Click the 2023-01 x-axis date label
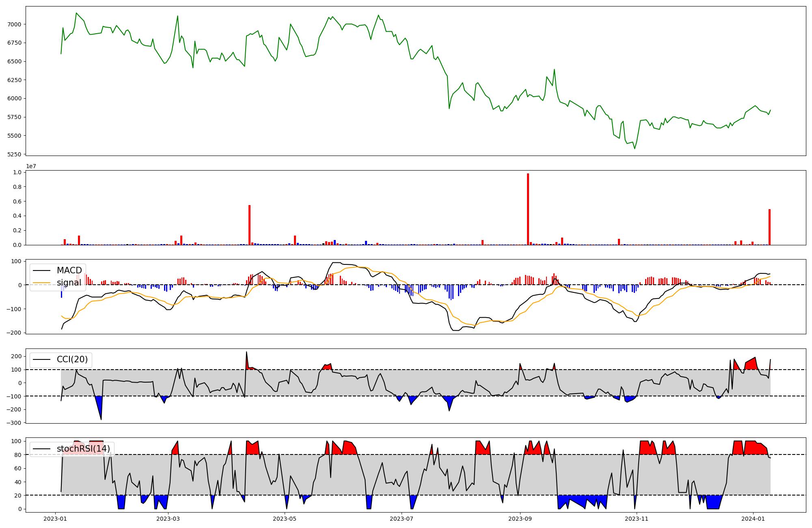Image resolution: width=812 pixels, height=528 pixels. [x=55, y=519]
